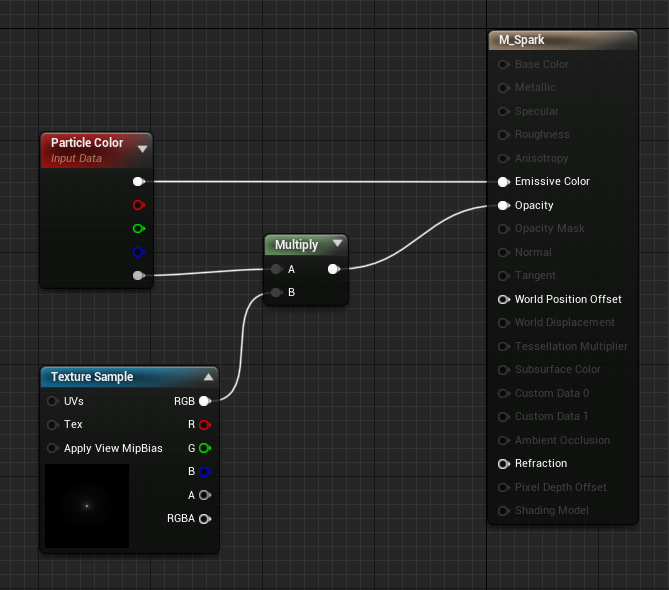Image resolution: width=669 pixels, height=590 pixels.
Task: Click Multiply node input pin A
Action: (276, 269)
